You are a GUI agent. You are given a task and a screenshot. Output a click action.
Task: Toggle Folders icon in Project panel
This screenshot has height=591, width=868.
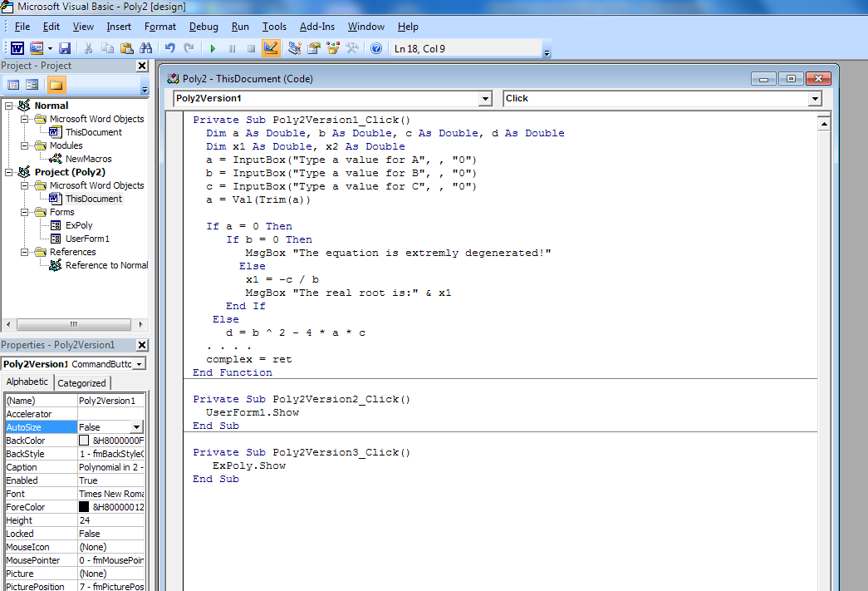56,85
